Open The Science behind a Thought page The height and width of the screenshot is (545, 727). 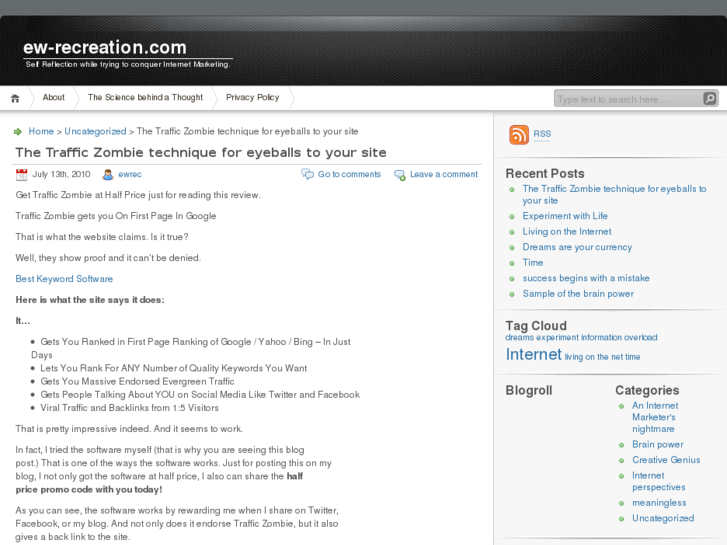[145, 97]
